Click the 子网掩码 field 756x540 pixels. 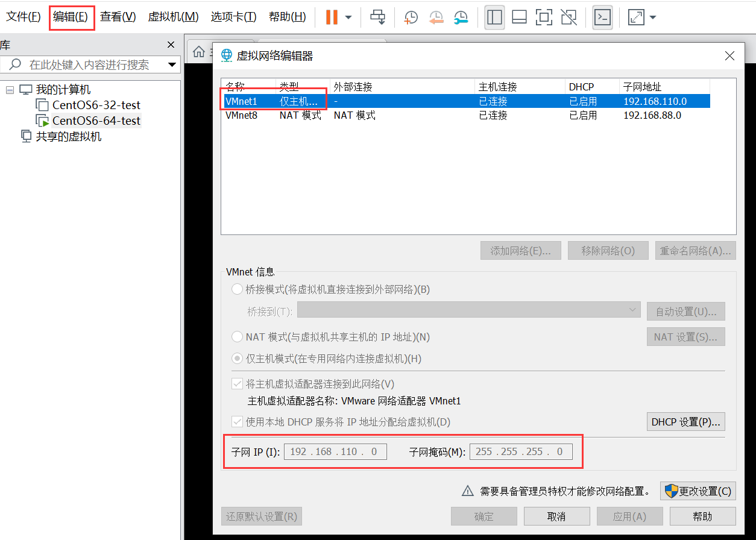click(521, 451)
